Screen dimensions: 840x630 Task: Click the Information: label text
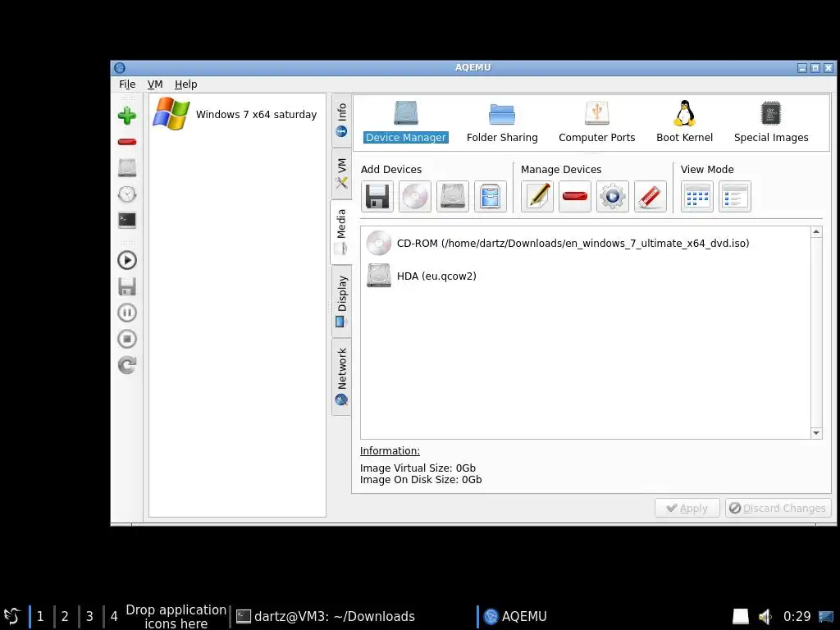pos(390,450)
